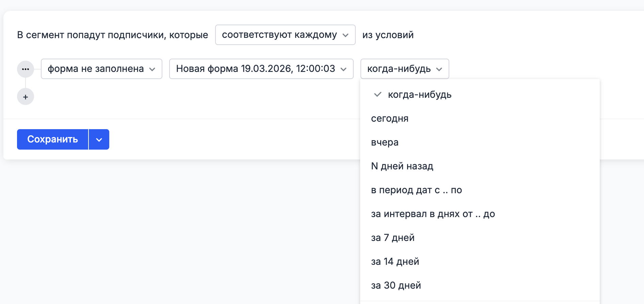Open the condition options ellipsis menu

(x=26, y=69)
